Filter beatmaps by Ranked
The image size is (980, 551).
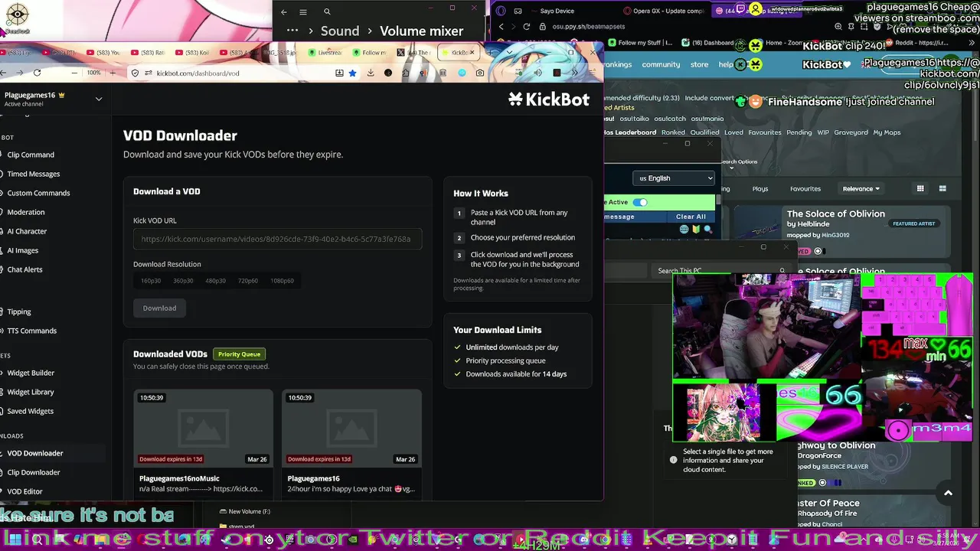coord(673,132)
